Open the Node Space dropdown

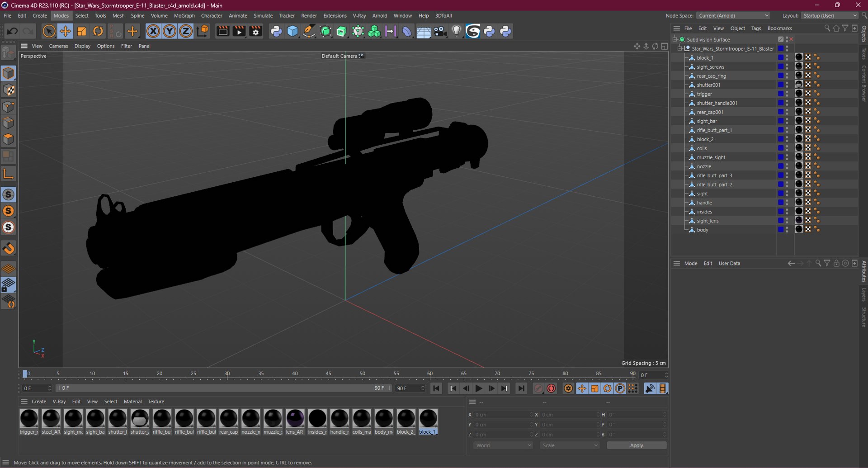tap(733, 15)
